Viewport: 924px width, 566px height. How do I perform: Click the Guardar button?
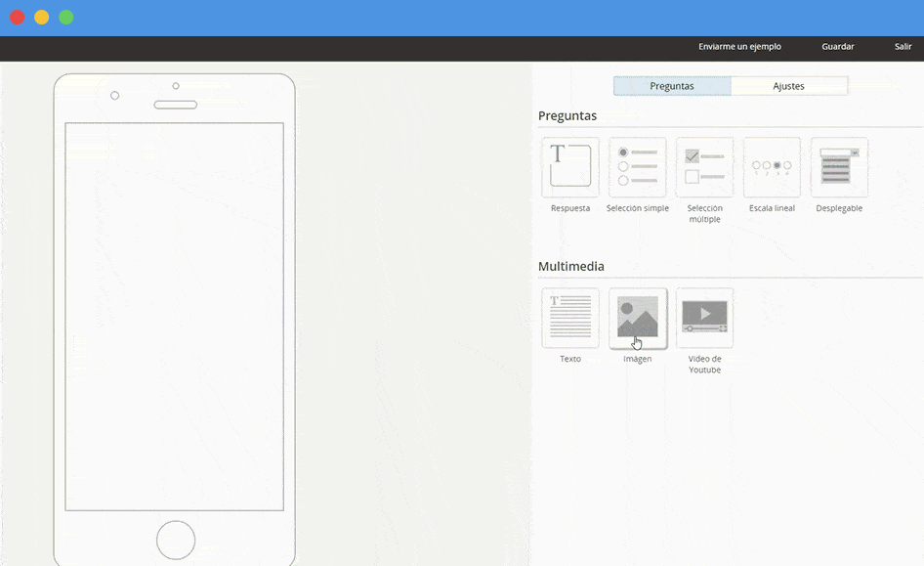tap(836, 46)
